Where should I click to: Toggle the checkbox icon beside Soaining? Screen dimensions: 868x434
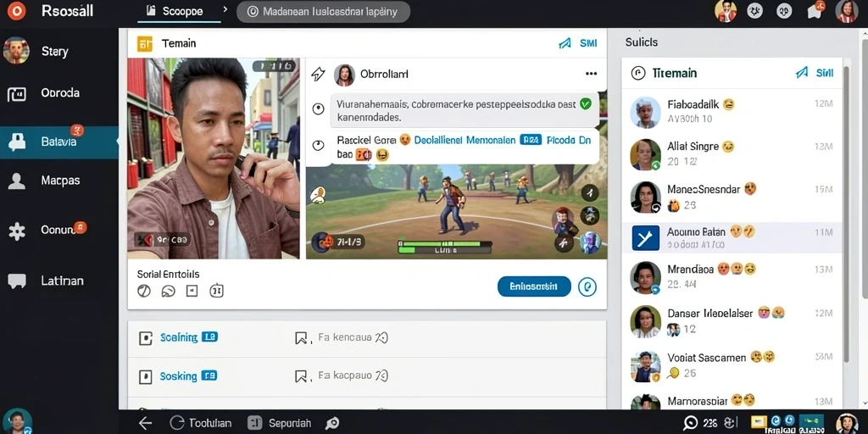point(146,338)
